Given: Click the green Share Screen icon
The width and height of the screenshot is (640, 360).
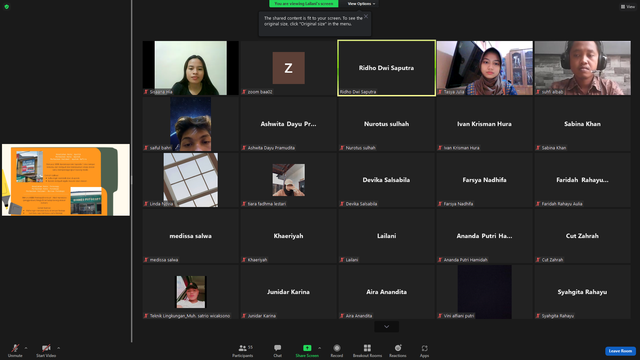Looking at the screenshot, I should tap(307, 348).
